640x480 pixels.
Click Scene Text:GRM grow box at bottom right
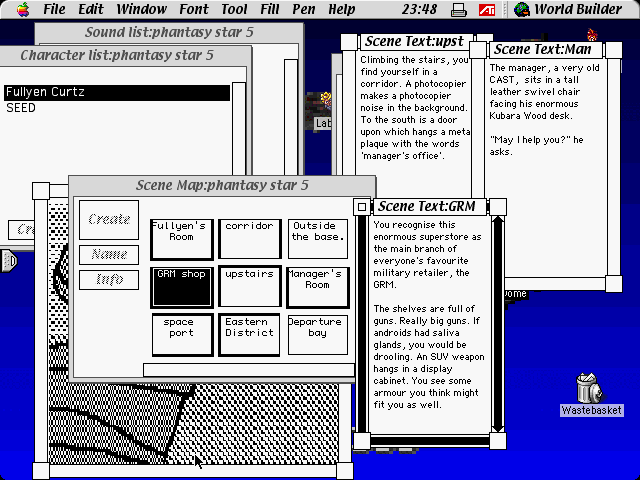point(498,441)
